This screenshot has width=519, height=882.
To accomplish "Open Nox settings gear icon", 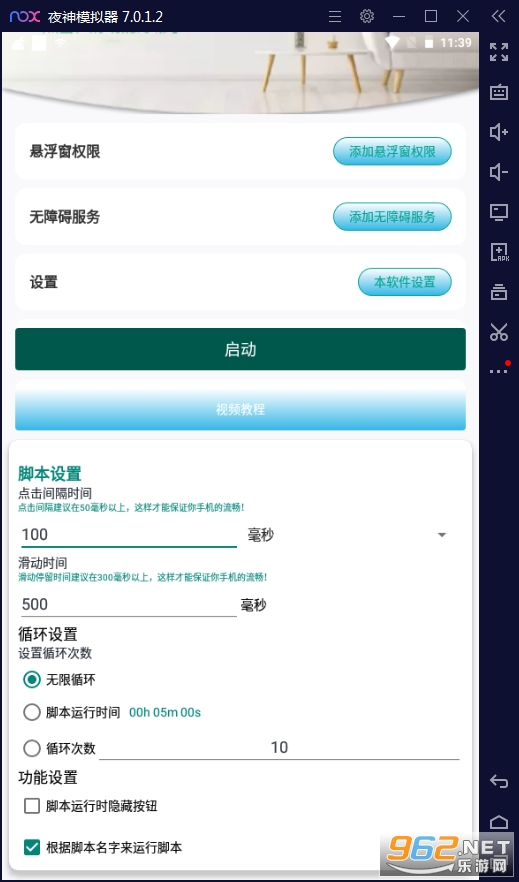I will click(x=367, y=16).
